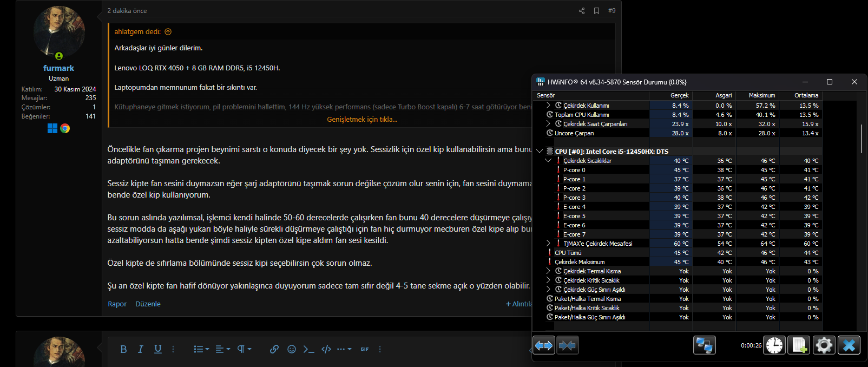868x367 pixels.
Task: Click the HWiNFO vertical scrollbar thumb
Action: click(x=861, y=139)
